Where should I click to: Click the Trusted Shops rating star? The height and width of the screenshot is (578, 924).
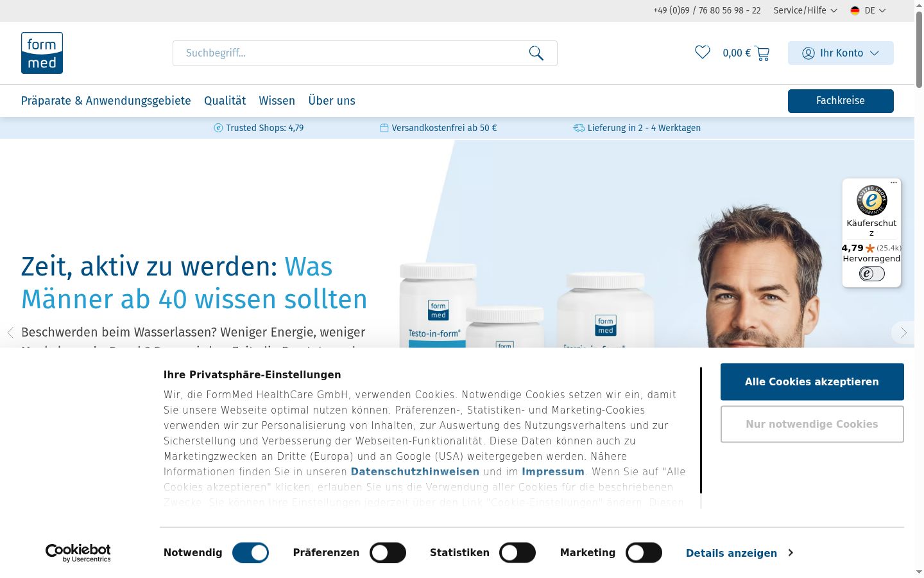[870, 248]
